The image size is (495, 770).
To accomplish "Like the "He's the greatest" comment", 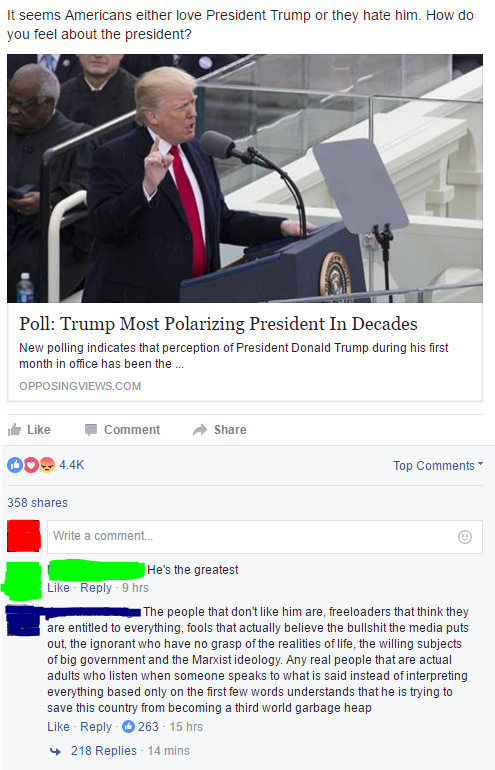I will tap(58, 587).
